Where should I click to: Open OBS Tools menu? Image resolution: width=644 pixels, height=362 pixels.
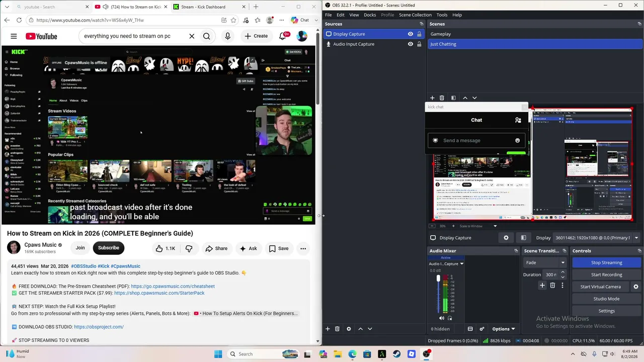click(x=442, y=15)
